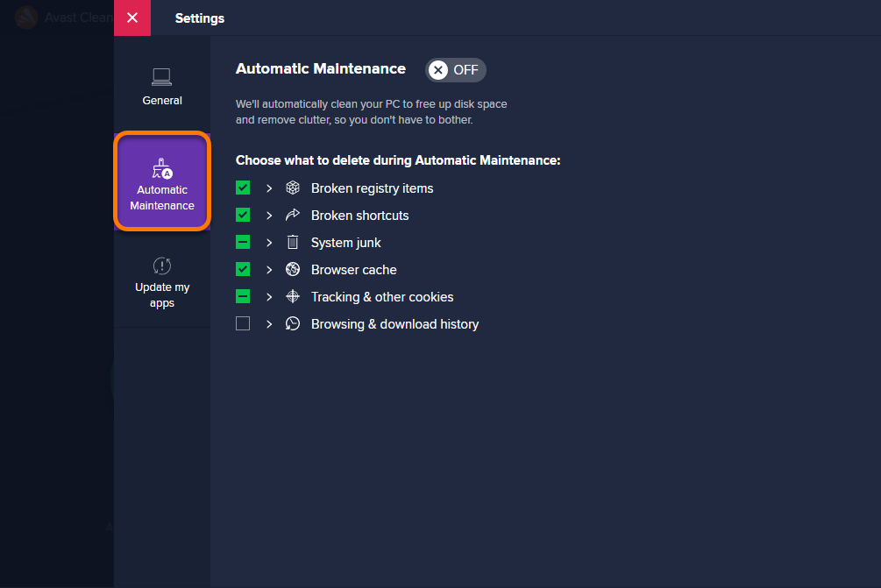Viewport: 881px width, 588px height.
Task: Click the Tracking cookies crosshair icon
Action: (x=293, y=296)
